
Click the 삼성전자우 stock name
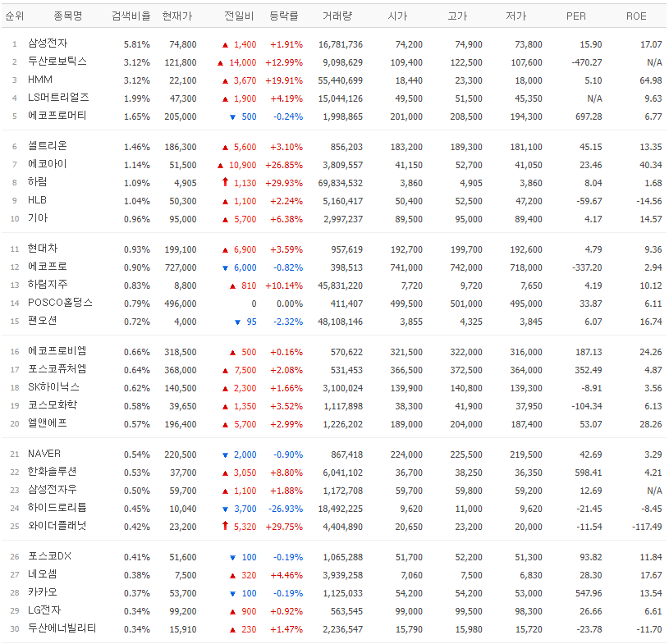52,490
